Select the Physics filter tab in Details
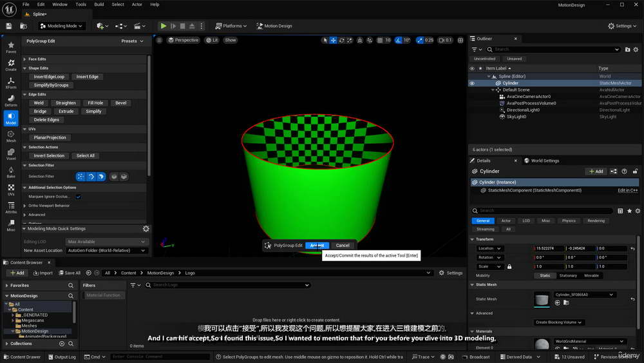This screenshot has height=363, width=644. coord(569,221)
